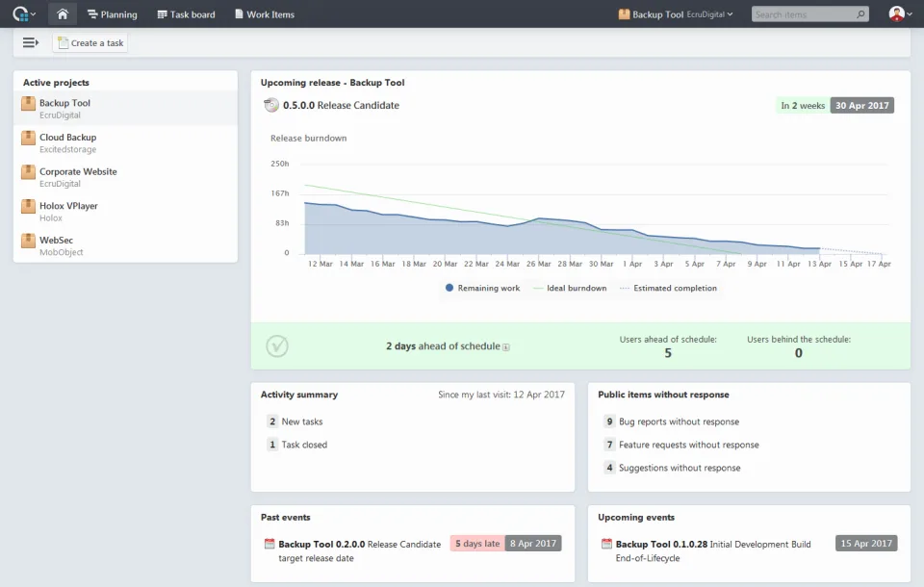
Task: Open the Planning menu
Action: (x=112, y=14)
